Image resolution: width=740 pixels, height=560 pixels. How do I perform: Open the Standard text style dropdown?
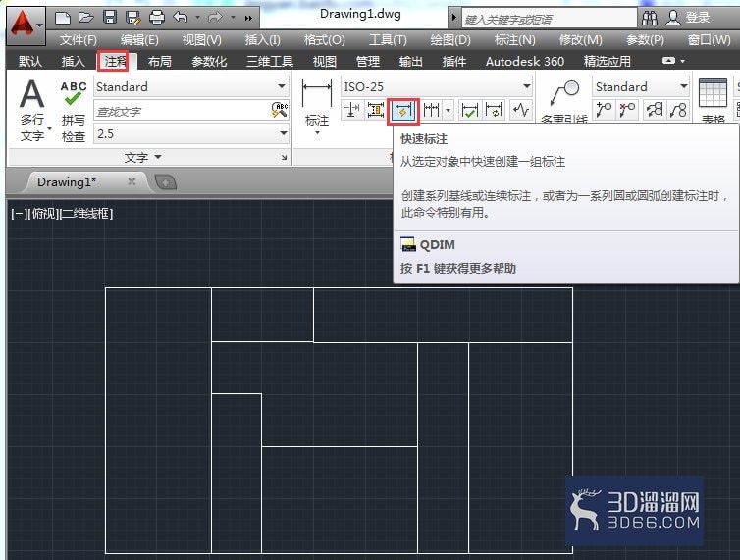coord(191,87)
